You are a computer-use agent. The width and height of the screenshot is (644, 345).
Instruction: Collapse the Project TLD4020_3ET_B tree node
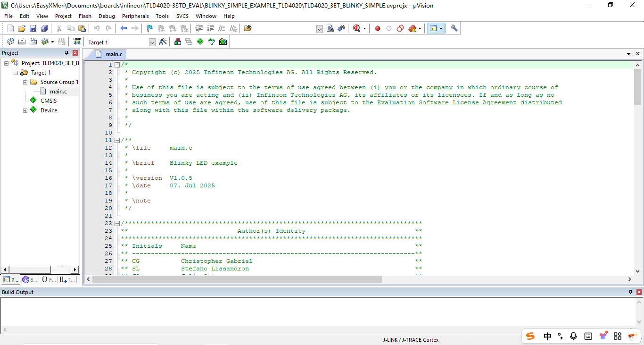tap(6, 63)
